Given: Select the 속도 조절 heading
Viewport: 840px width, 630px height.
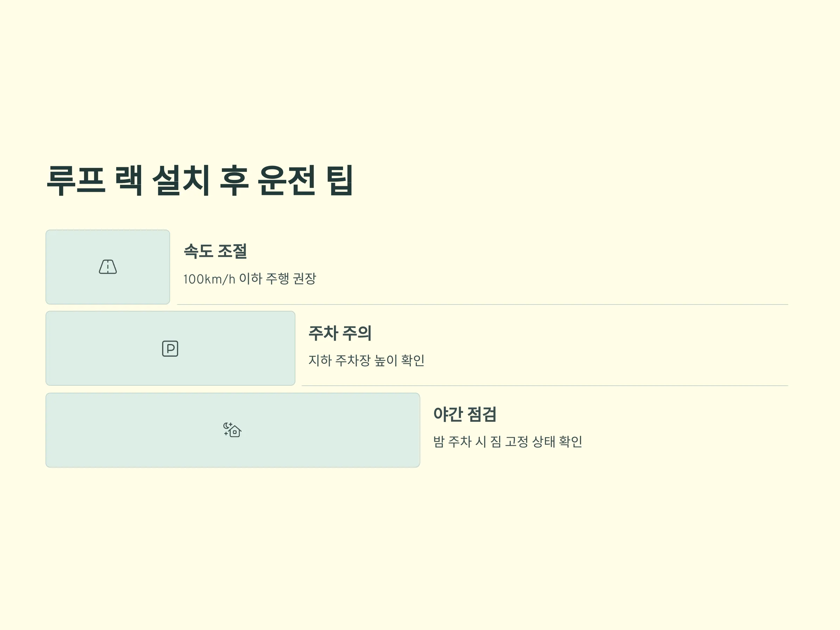Looking at the screenshot, I should (x=215, y=251).
